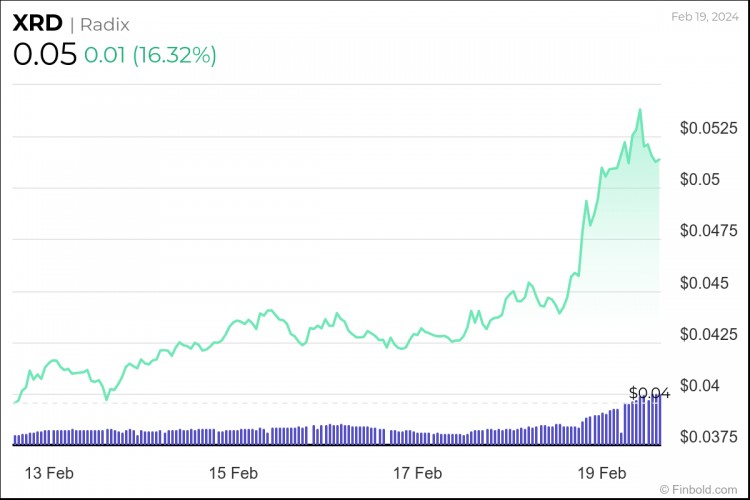
Task: Click the $0.0375 price axis label
Action: pyautogui.click(x=709, y=437)
